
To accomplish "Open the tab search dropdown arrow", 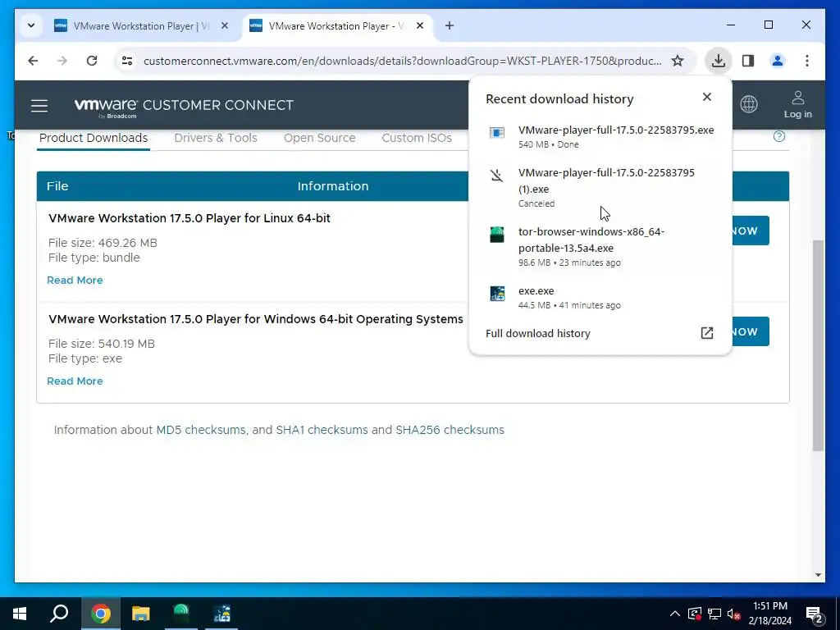I will coord(31,25).
